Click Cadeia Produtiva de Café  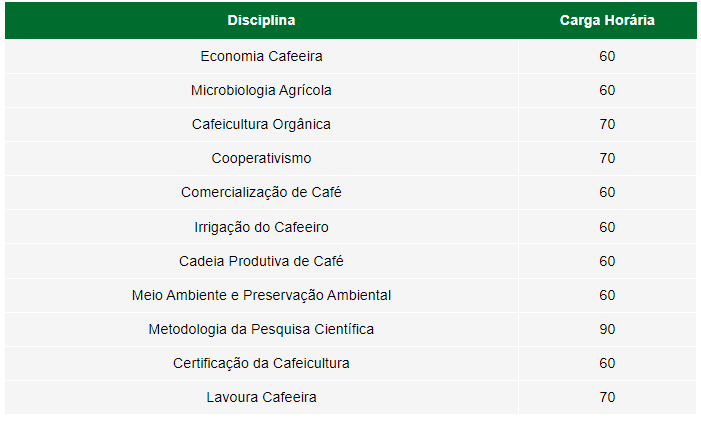(x=261, y=261)
